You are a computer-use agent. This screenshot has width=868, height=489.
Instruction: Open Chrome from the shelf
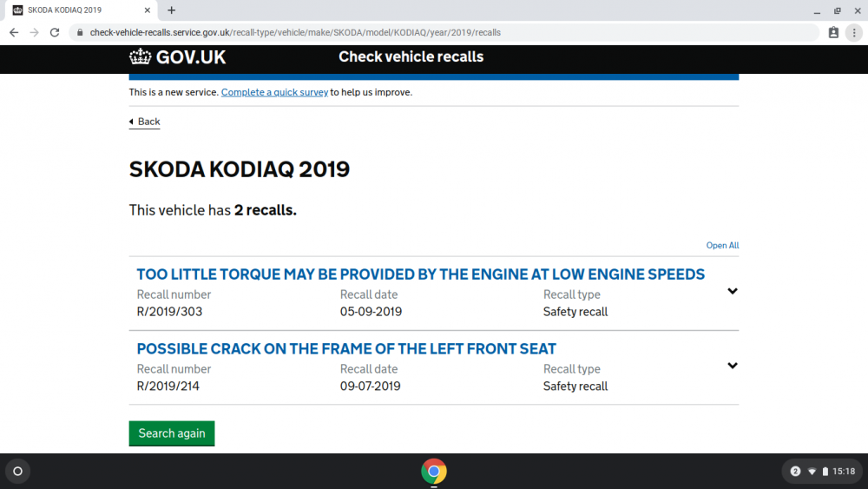pos(434,472)
